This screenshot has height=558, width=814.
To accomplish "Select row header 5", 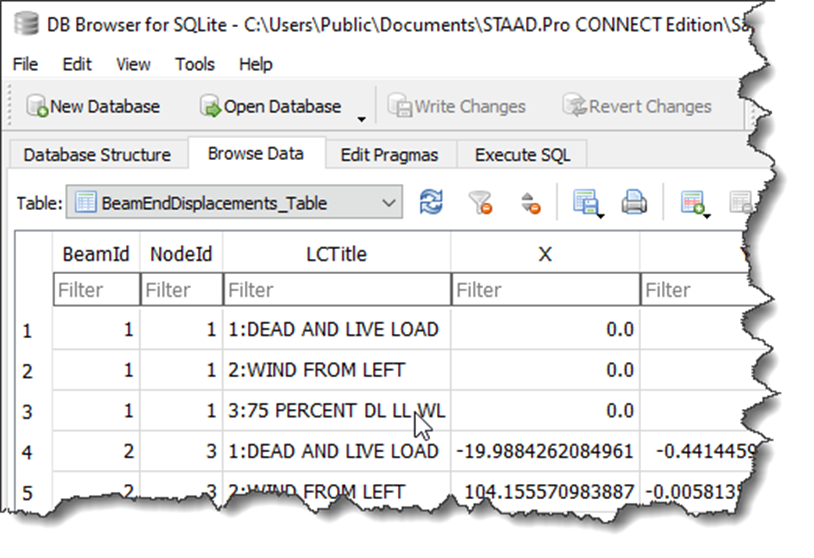I will 33,491.
